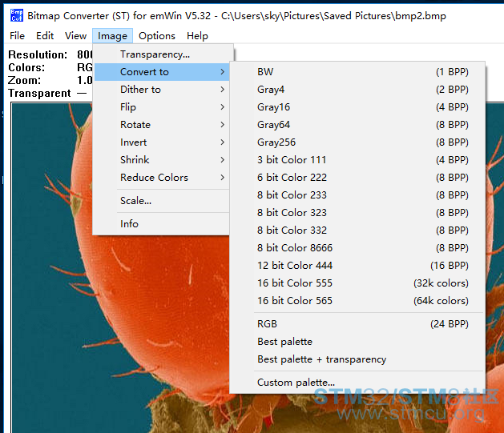Expand the Dither to submenu arrow
The width and height of the screenshot is (504, 433).
(223, 90)
